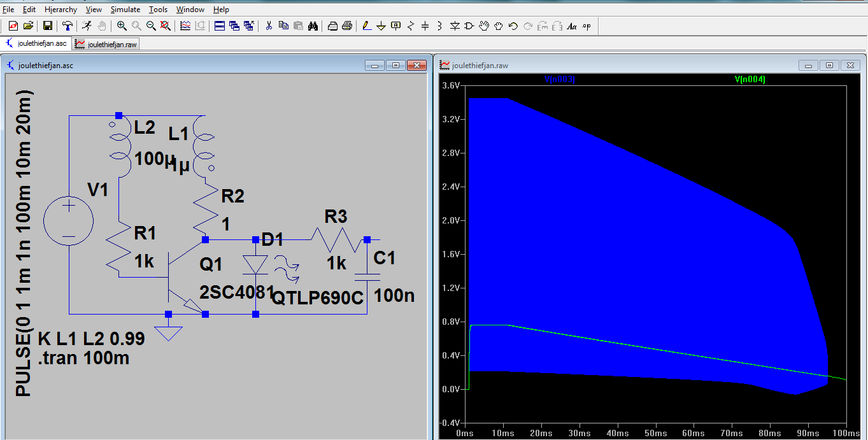
Task: Switch to the joulethiefjan.raw tab
Action: pyautogui.click(x=105, y=44)
